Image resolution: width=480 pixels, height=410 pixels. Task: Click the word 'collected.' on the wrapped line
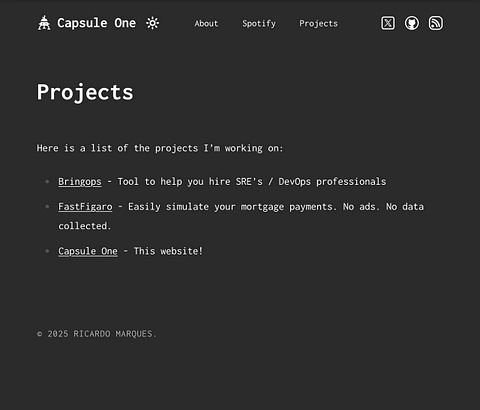click(x=84, y=226)
